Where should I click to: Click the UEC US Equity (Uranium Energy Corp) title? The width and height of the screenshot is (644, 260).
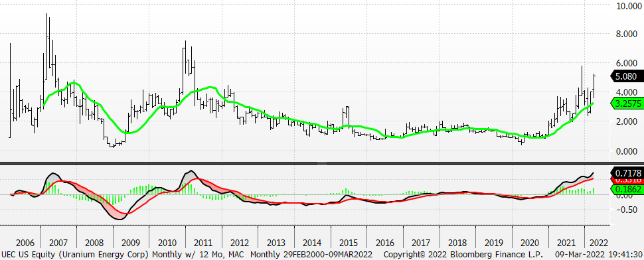pyautogui.click(x=75, y=254)
